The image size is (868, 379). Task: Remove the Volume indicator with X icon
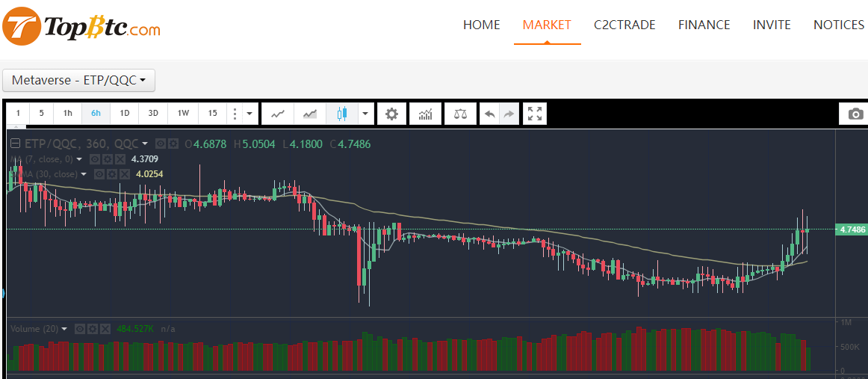[x=107, y=329]
